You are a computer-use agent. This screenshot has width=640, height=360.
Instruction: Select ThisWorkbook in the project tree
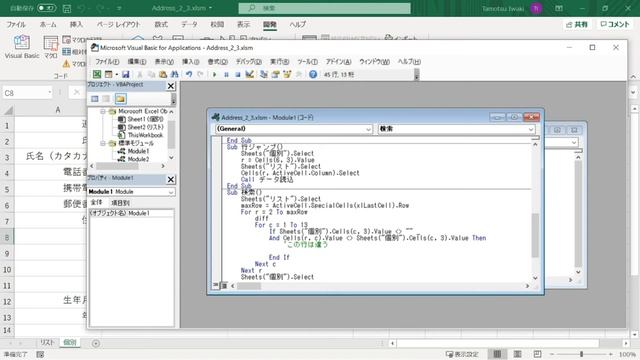[145, 135]
